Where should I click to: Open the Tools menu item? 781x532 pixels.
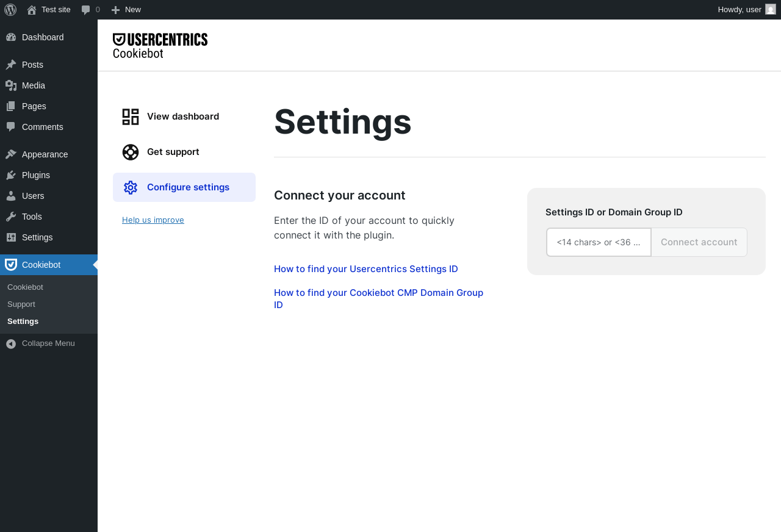tap(32, 217)
